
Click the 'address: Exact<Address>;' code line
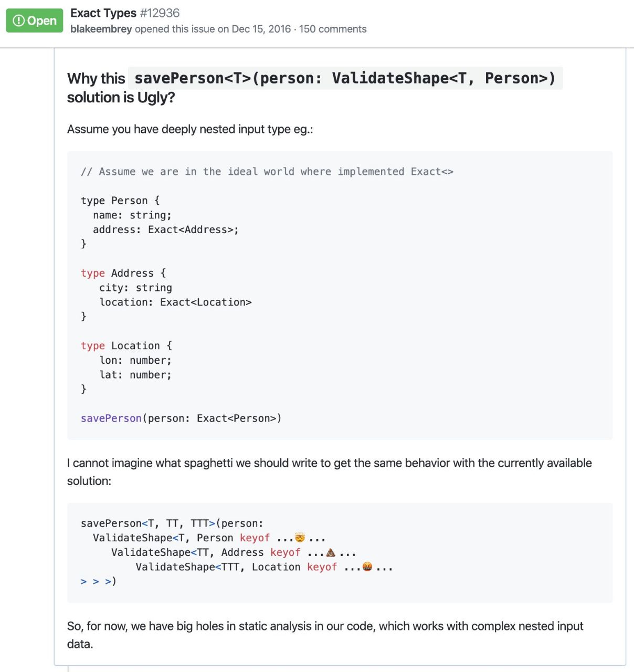[166, 229]
